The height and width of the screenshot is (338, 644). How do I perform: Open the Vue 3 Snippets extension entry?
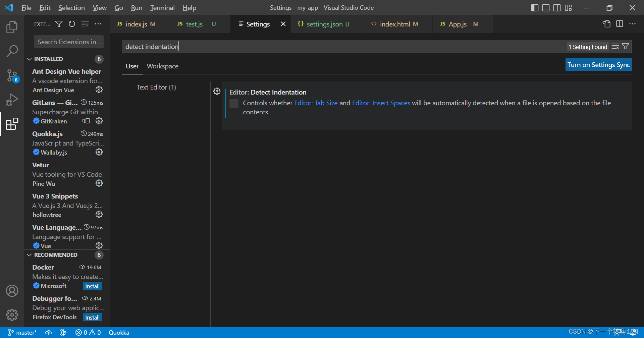67,205
